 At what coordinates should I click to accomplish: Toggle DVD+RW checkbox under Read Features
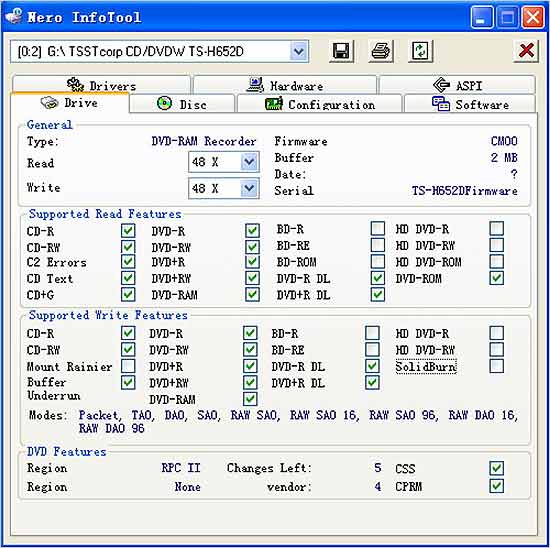[x=252, y=278]
